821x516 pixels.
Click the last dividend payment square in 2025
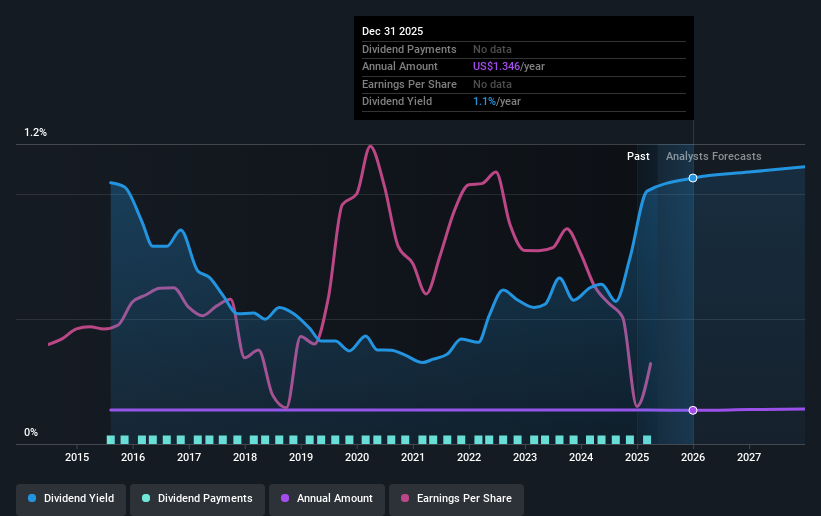tap(647, 440)
